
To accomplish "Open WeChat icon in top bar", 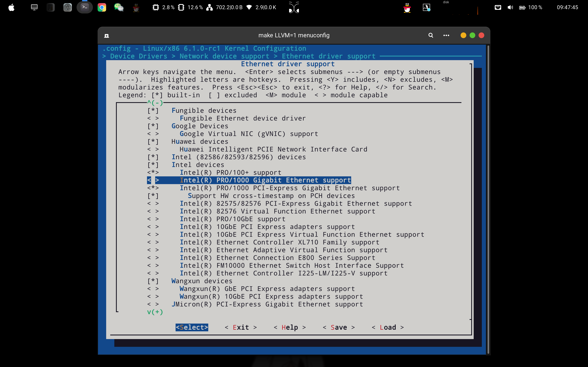I will [x=119, y=8].
